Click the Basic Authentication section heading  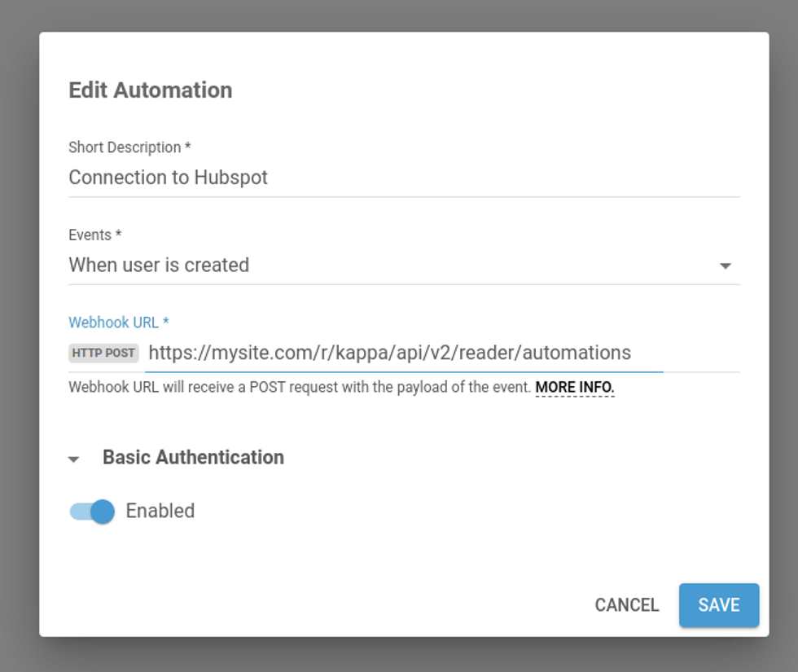coord(193,458)
